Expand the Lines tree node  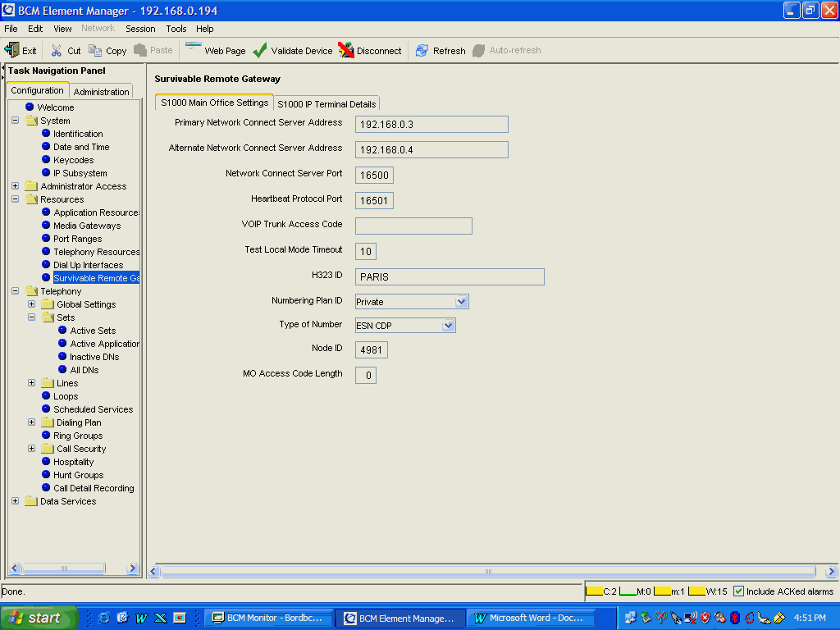[x=32, y=383]
